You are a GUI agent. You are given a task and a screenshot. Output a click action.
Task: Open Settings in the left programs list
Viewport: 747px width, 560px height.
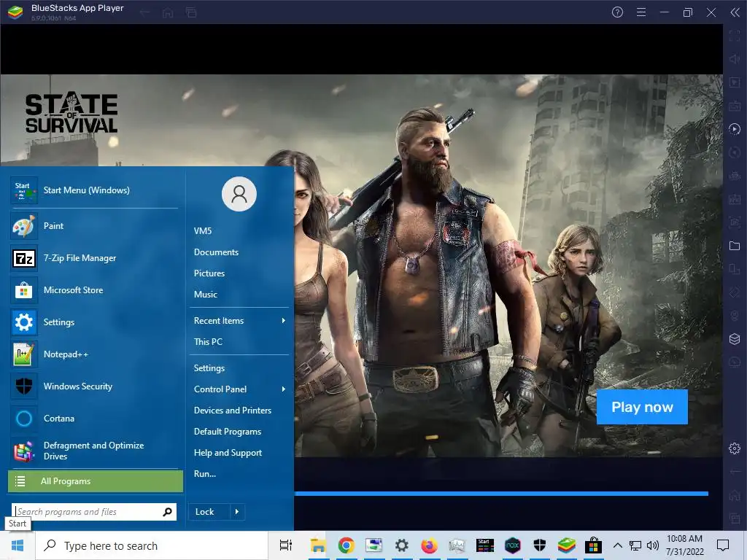(x=96, y=322)
